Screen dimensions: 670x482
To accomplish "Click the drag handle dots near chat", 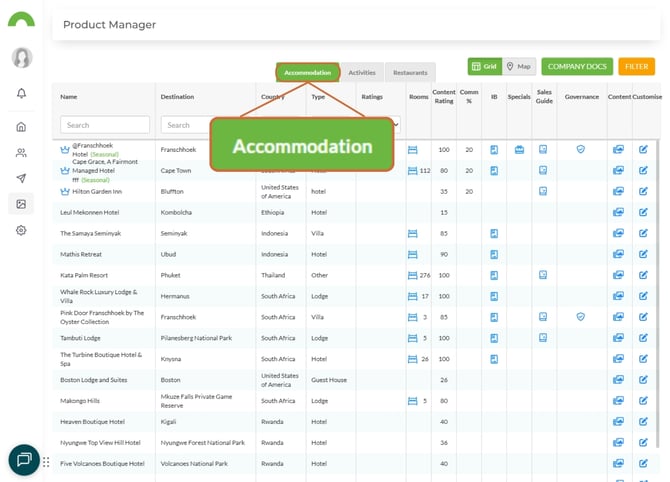I will [x=46, y=462].
